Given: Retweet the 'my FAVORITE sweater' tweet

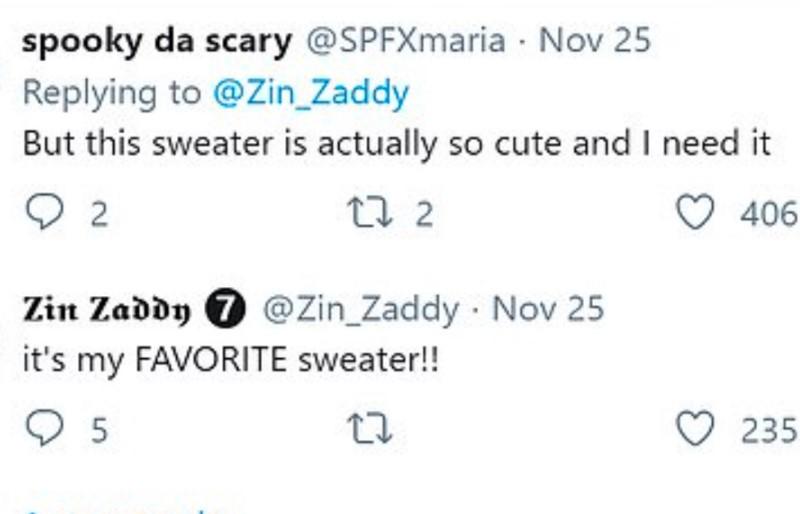Looking at the screenshot, I should tap(368, 429).
